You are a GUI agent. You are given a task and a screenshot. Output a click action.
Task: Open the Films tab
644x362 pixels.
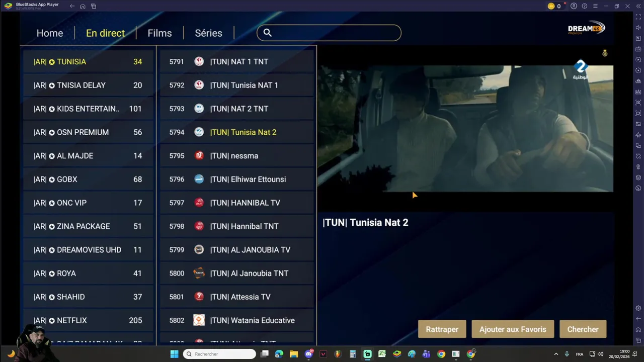(x=159, y=33)
